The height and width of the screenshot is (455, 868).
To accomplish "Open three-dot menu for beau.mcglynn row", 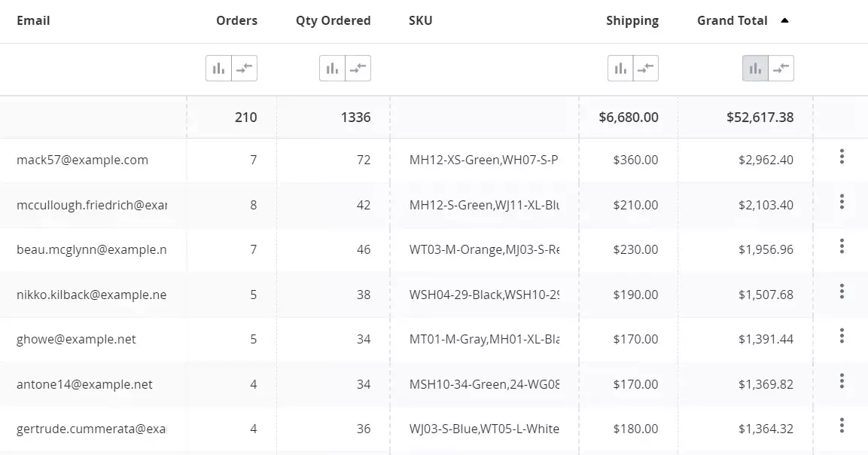I will [x=842, y=246].
